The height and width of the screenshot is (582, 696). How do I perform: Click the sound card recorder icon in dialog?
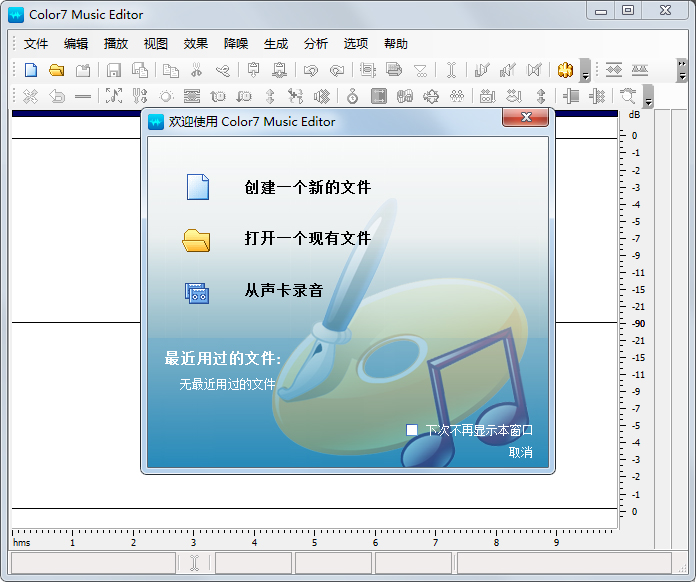pyautogui.click(x=197, y=292)
